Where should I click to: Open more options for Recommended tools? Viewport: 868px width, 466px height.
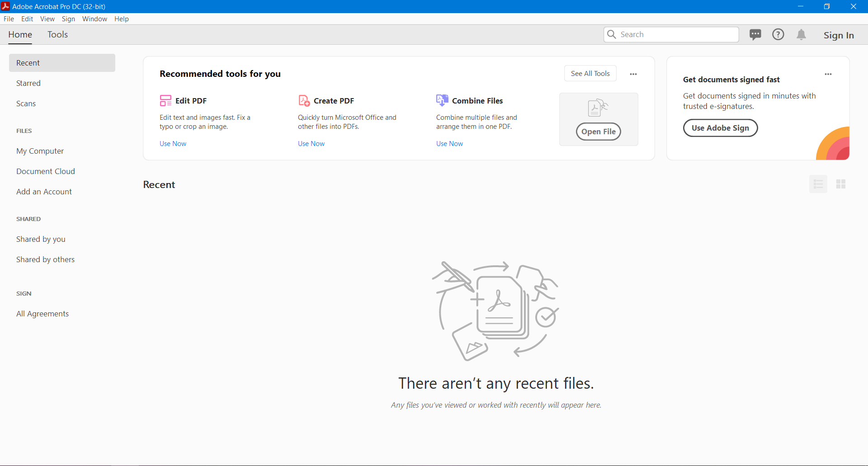tap(633, 74)
